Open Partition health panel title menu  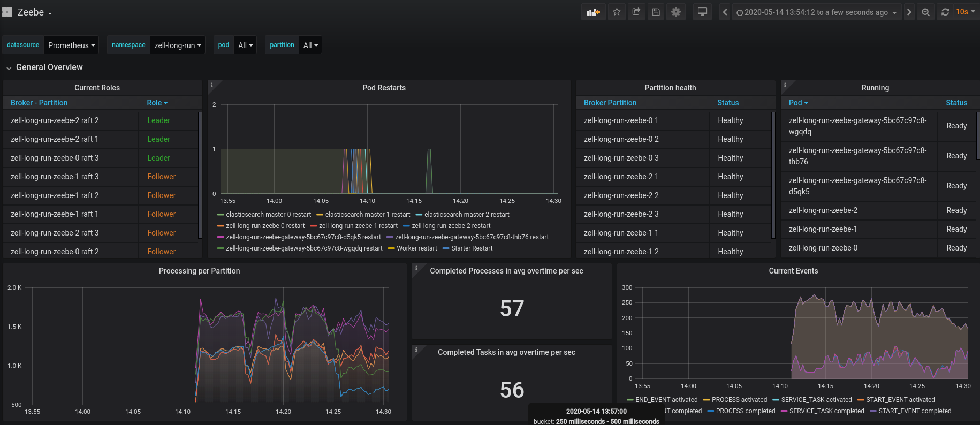pyautogui.click(x=670, y=88)
